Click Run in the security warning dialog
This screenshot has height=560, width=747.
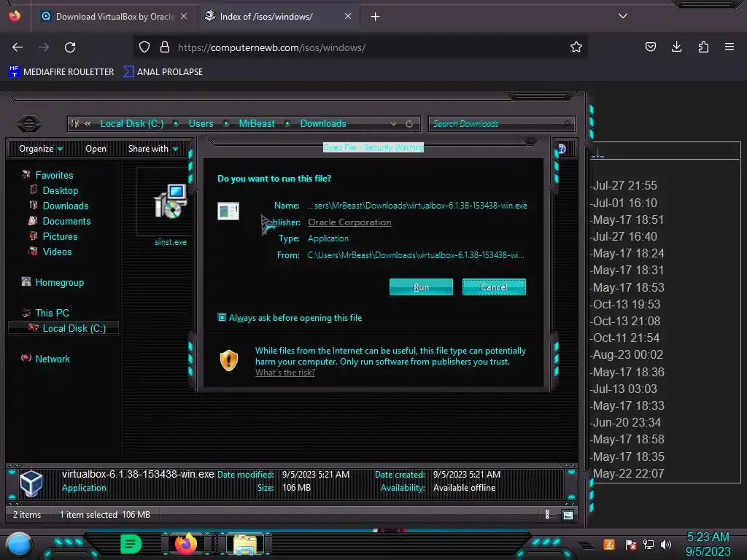pos(421,287)
